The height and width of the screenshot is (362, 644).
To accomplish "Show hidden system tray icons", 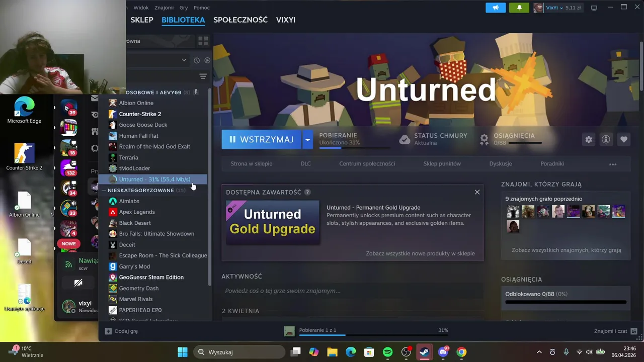I will tap(539, 352).
